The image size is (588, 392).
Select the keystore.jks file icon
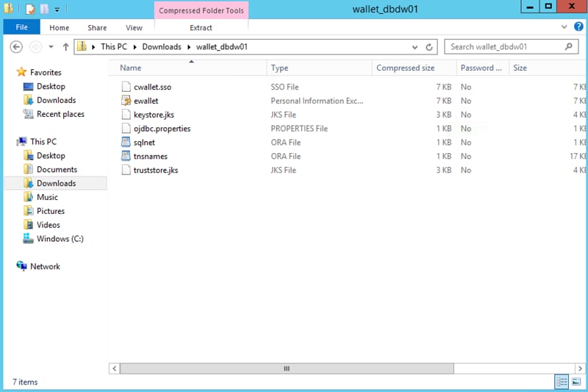click(126, 115)
